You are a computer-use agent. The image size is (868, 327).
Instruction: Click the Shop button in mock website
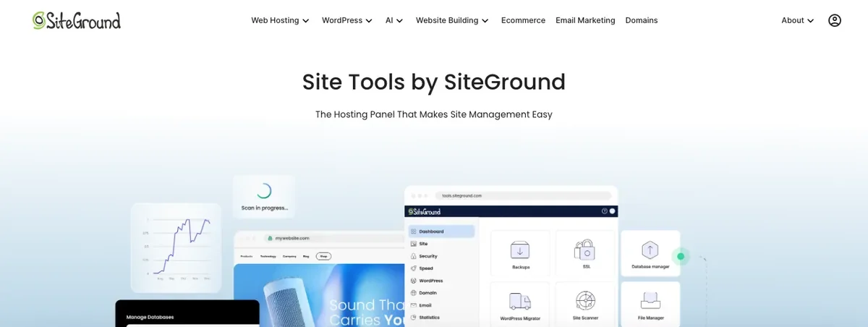click(x=323, y=256)
